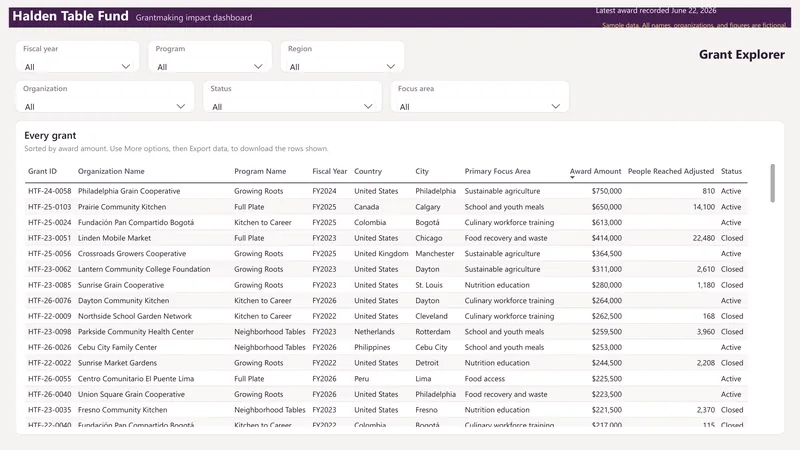Click the Cebu City city cell
This screenshot has width=800, height=450.
[x=431, y=347]
